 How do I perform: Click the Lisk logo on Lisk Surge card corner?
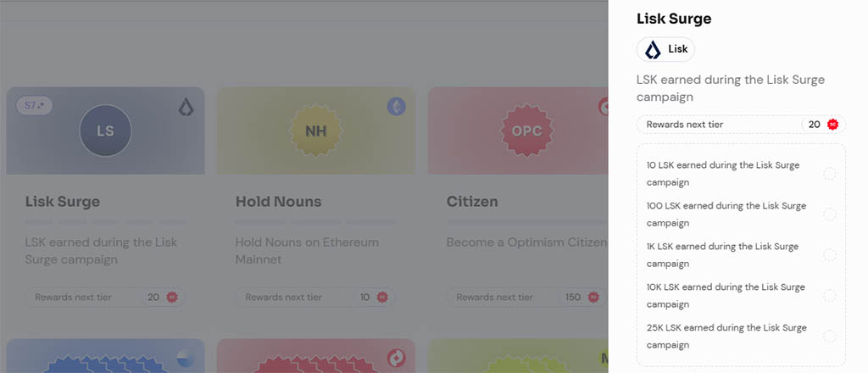[186, 107]
